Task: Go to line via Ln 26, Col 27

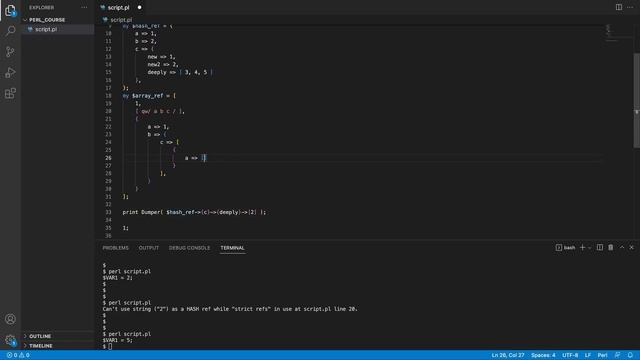Action: 508,355
